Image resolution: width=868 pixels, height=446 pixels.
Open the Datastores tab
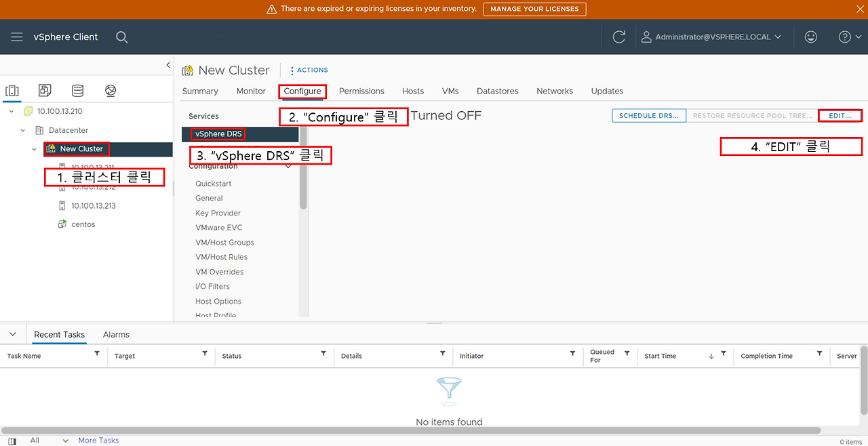click(498, 91)
